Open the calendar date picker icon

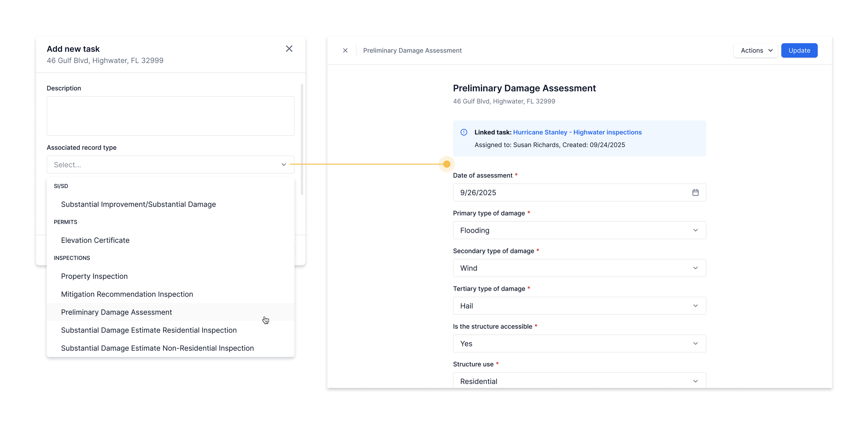click(695, 193)
